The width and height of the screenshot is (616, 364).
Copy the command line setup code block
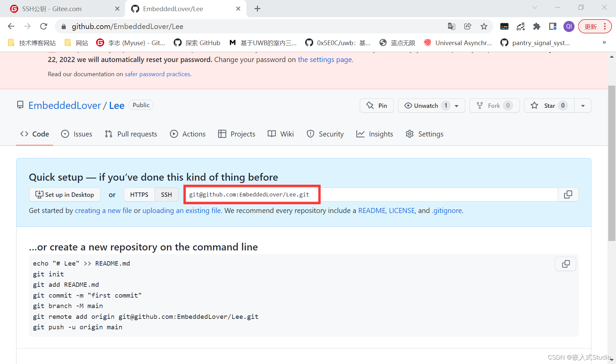point(566,264)
